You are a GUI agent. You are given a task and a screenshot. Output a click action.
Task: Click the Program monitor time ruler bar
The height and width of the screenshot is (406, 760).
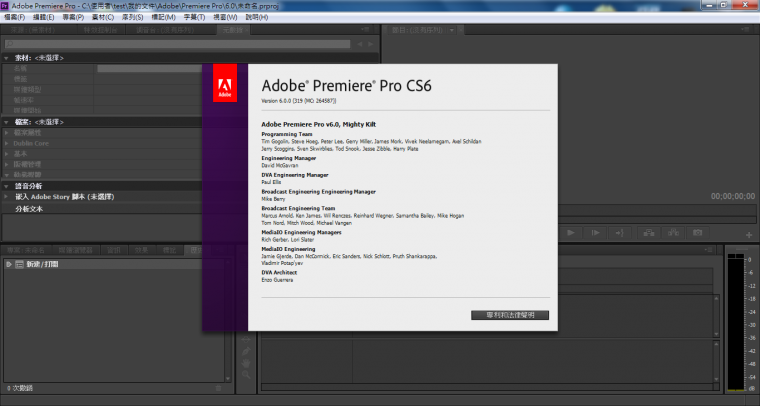656,211
